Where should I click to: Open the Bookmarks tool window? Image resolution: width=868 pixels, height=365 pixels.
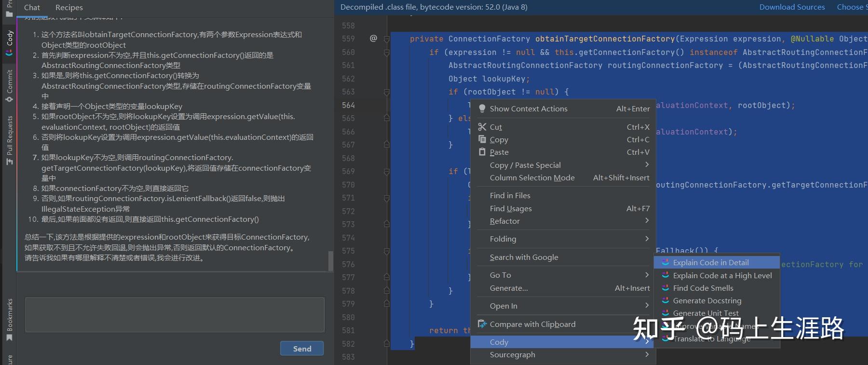click(9, 319)
